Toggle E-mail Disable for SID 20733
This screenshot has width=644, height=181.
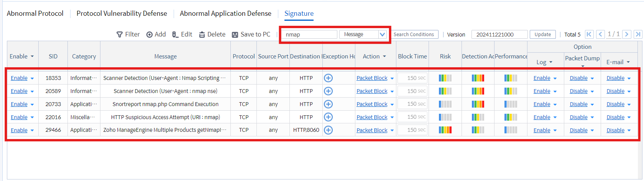[616, 104]
